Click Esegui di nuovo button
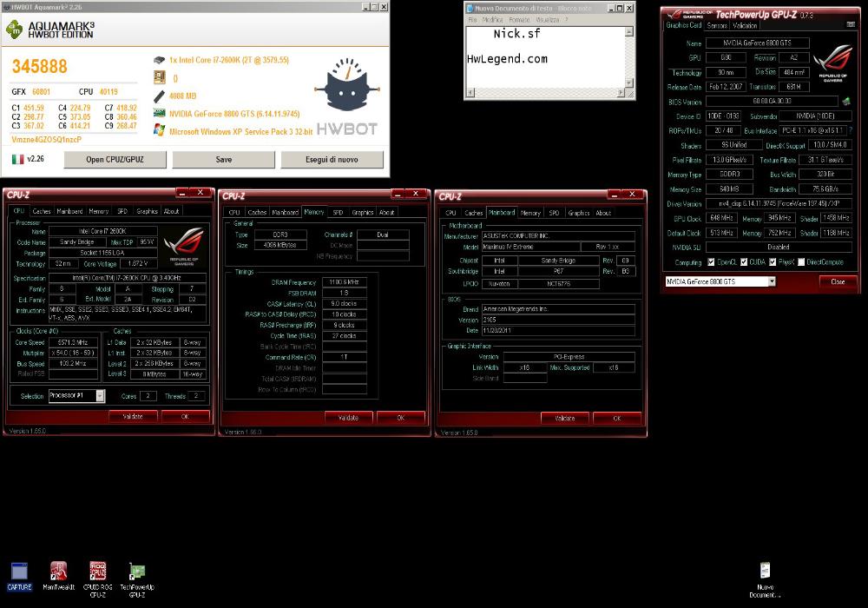Viewport: 868px width, 608px height. click(x=332, y=160)
